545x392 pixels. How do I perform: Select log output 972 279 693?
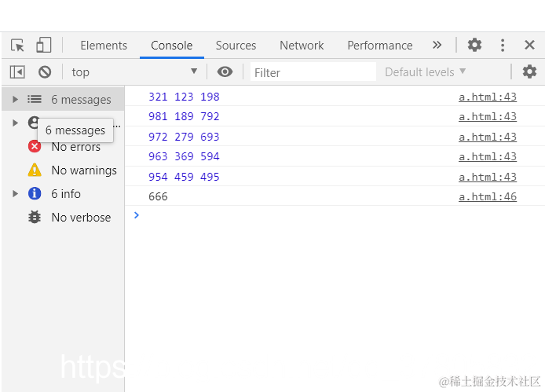(x=184, y=137)
